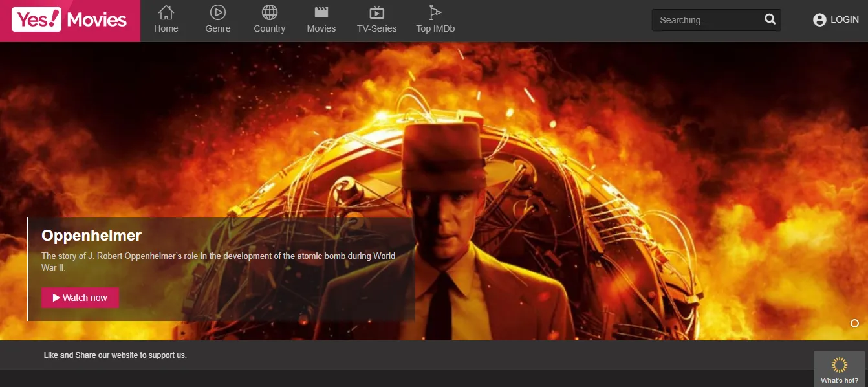Click the TV-Series television icon
868x387 pixels.
(377, 12)
